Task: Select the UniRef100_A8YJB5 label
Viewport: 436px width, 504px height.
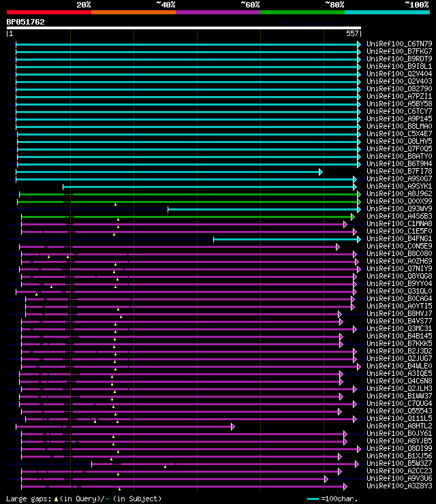Action: (x=399, y=441)
